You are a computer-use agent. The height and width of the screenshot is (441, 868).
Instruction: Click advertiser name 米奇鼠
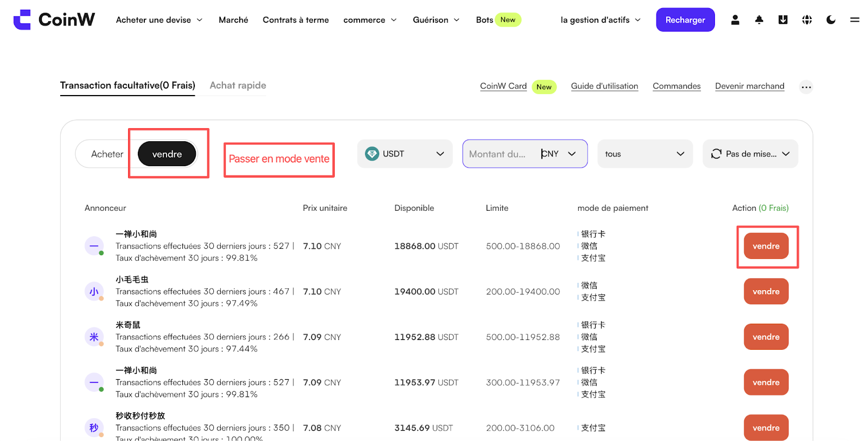tap(128, 325)
